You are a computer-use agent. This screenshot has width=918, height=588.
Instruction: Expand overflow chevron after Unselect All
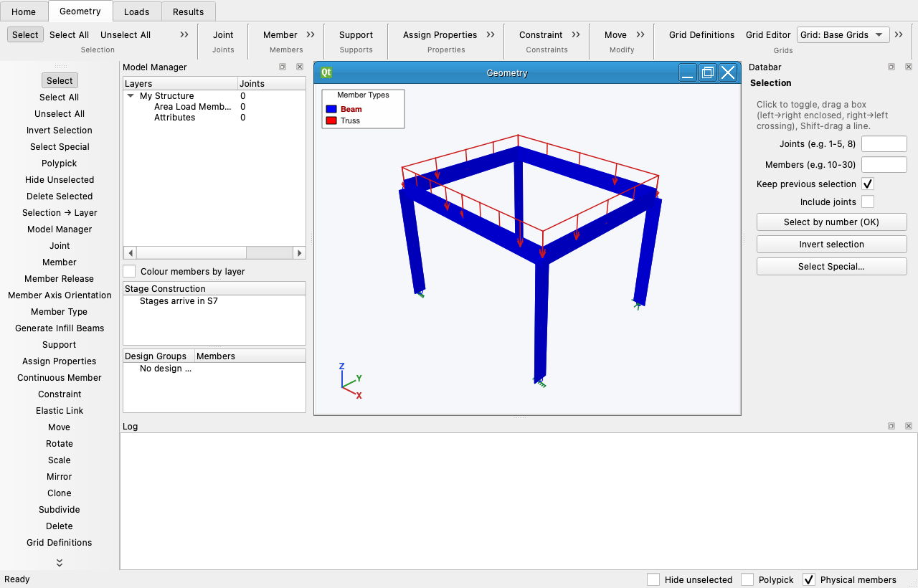click(x=184, y=34)
